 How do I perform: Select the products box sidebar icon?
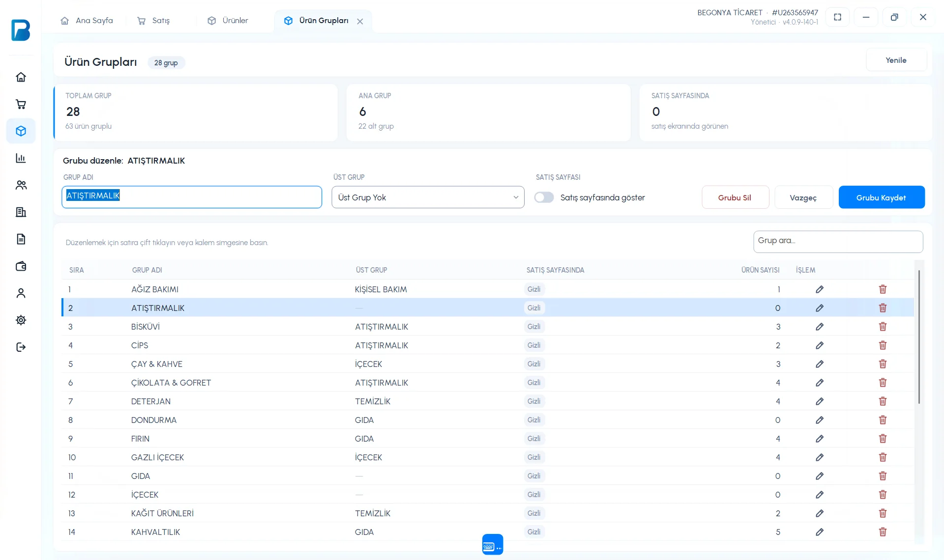(x=21, y=131)
